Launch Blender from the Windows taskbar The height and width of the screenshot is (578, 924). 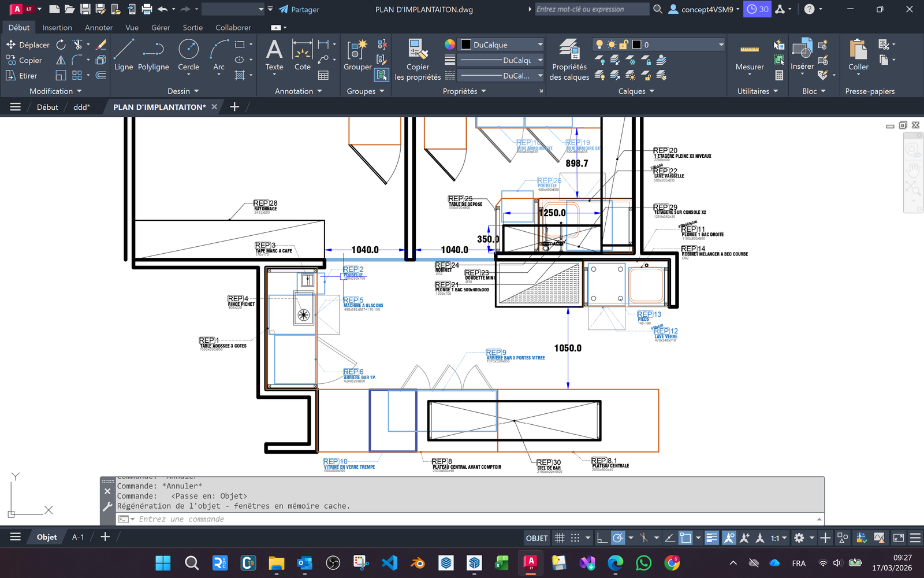click(418, 562)
